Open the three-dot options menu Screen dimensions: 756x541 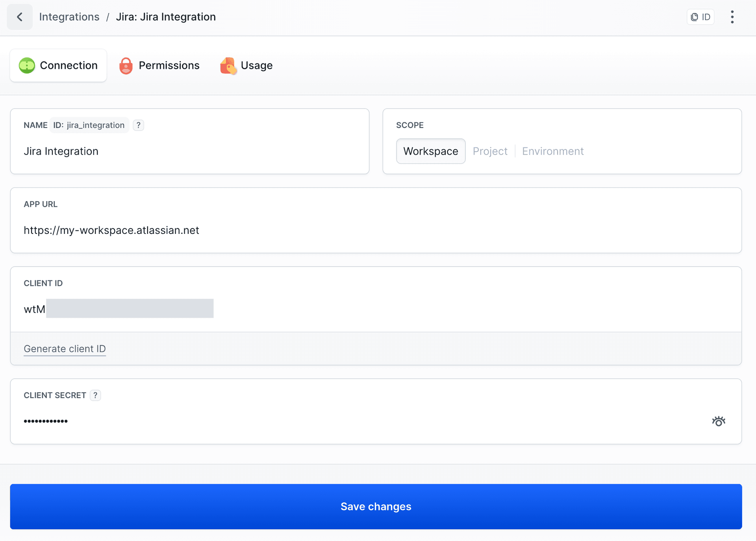(732, 17)
